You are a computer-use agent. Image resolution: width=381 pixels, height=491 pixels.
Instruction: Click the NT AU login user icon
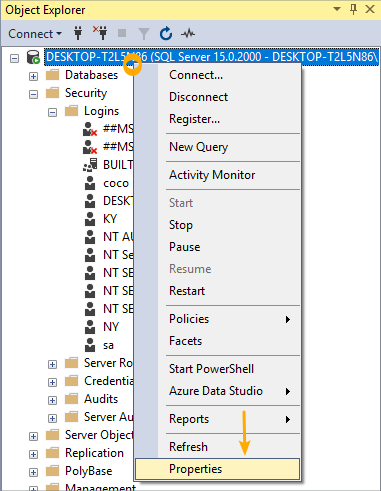tap(90, 237)
